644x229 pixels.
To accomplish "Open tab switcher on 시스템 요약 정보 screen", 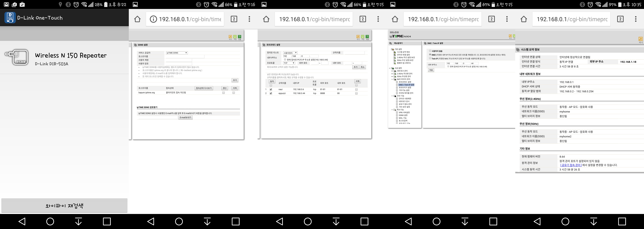I will tap(620, 19).
